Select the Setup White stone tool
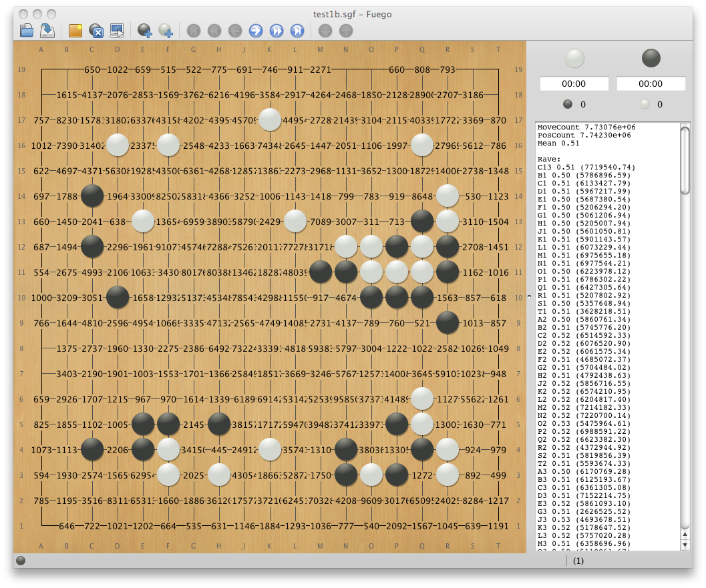This screenshot has width=706, height=588. pos(166,30)
